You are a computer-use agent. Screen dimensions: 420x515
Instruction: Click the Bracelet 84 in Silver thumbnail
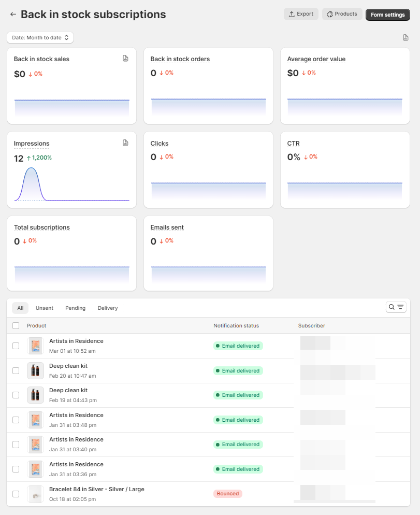pos(35,494)
